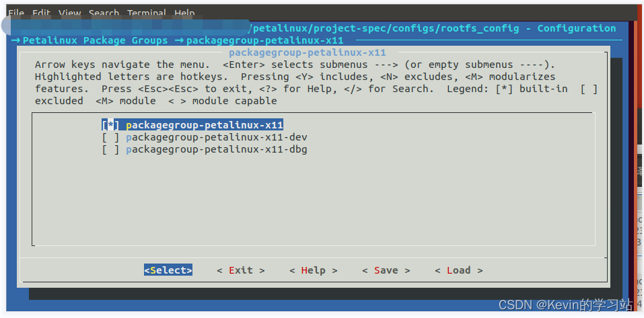Click the Petalinux Package Groups breadcrumb
This screenshot has height=318, width=644.
96,40
